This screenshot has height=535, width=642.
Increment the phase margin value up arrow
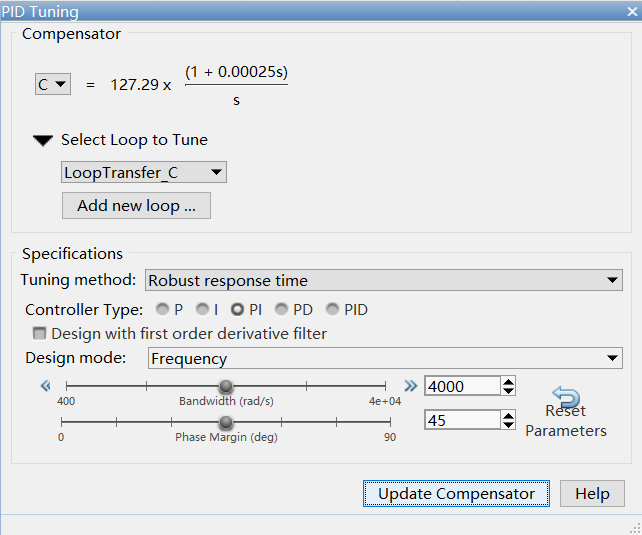(509, 415)
